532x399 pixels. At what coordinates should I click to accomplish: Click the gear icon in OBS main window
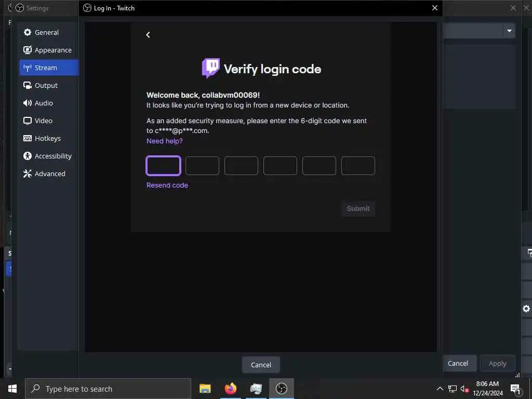point(526,309)
